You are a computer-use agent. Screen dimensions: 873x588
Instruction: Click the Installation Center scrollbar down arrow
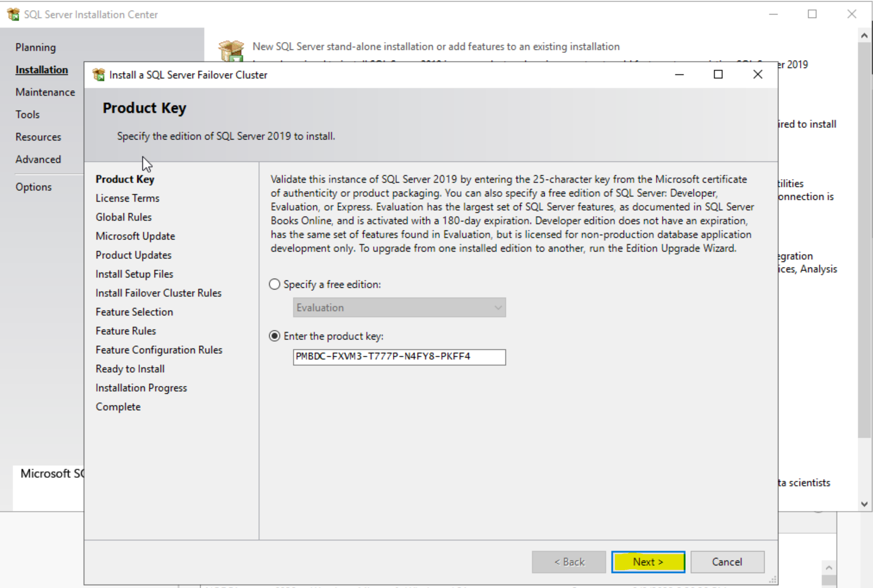tap(864, 504)
